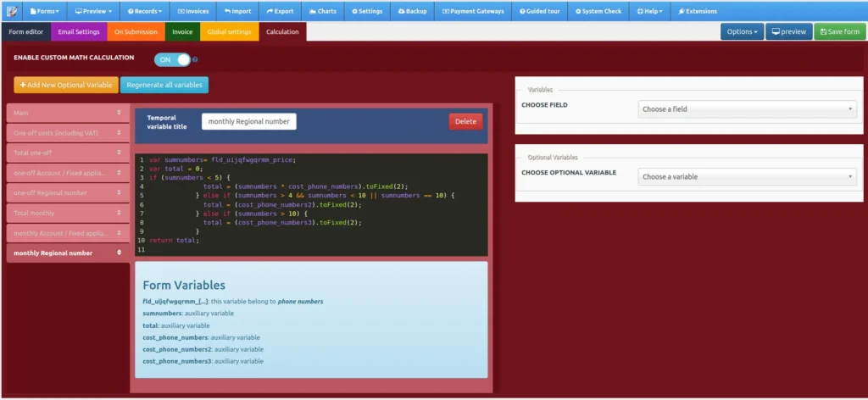Click the Import button
868x400 pixels.
(x=237, y=11)
